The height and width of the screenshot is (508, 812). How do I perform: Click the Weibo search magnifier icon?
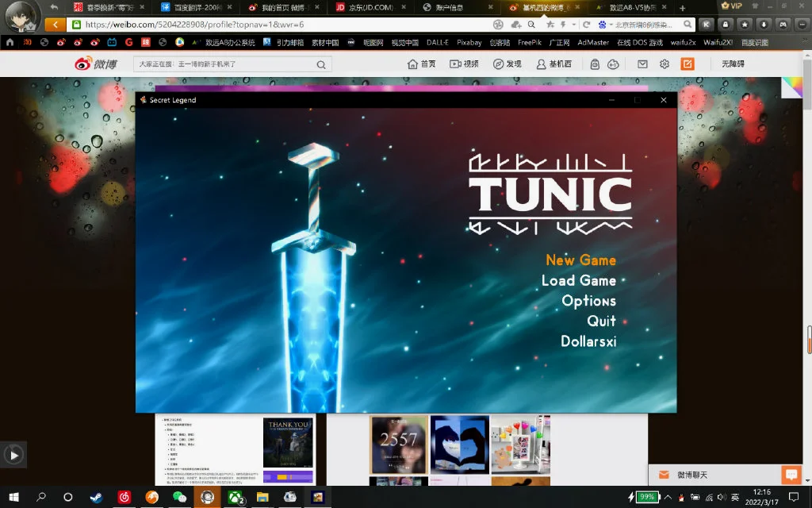321,65
